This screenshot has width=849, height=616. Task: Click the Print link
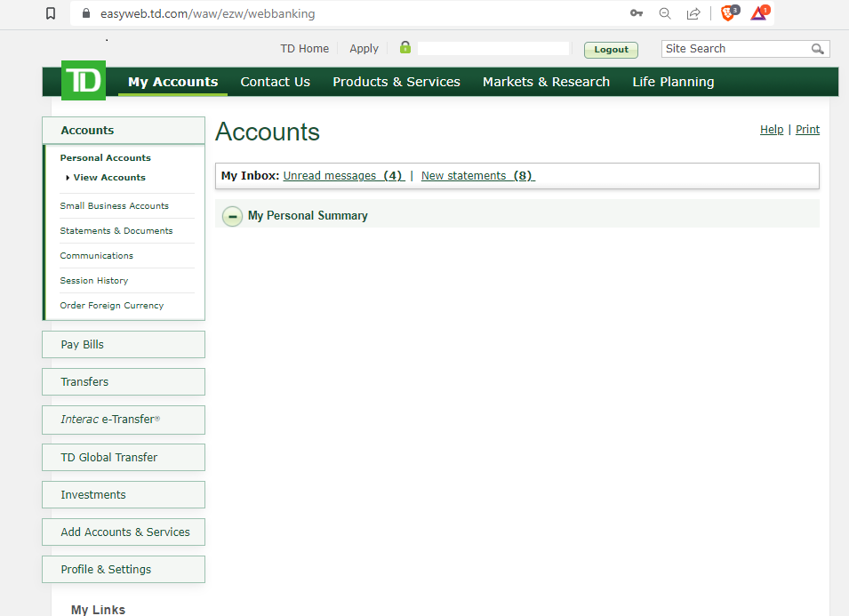click(807, 130)
